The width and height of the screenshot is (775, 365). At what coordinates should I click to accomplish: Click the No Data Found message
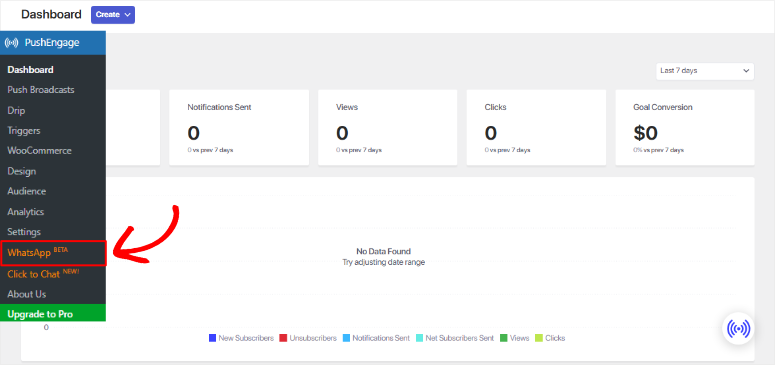(x=384, y=251)
